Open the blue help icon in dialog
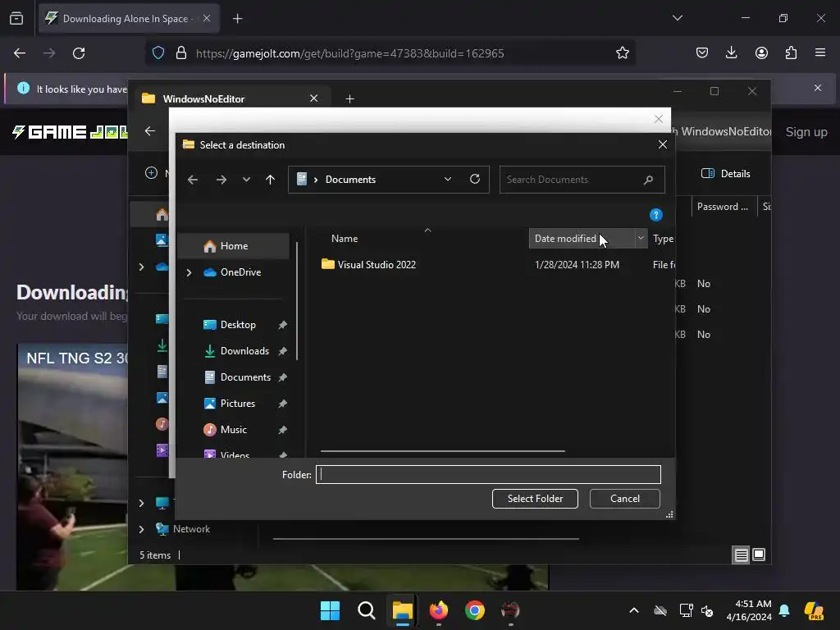840x630 pixels. [x=655, y=215]
